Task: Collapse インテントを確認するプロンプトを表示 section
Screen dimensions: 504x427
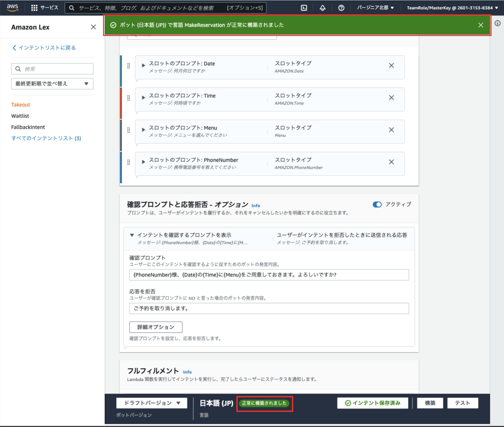Action: [132, 235]
